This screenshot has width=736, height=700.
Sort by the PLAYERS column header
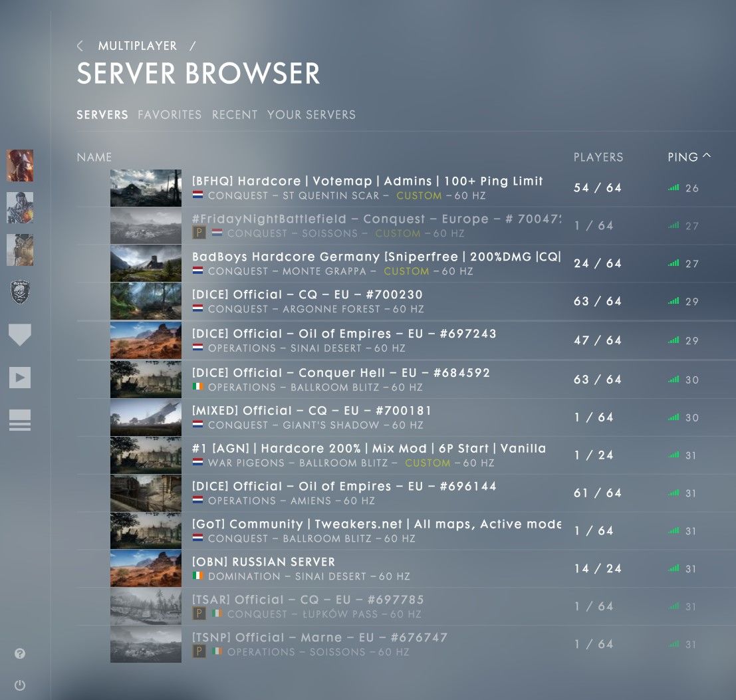click(598, 157)
